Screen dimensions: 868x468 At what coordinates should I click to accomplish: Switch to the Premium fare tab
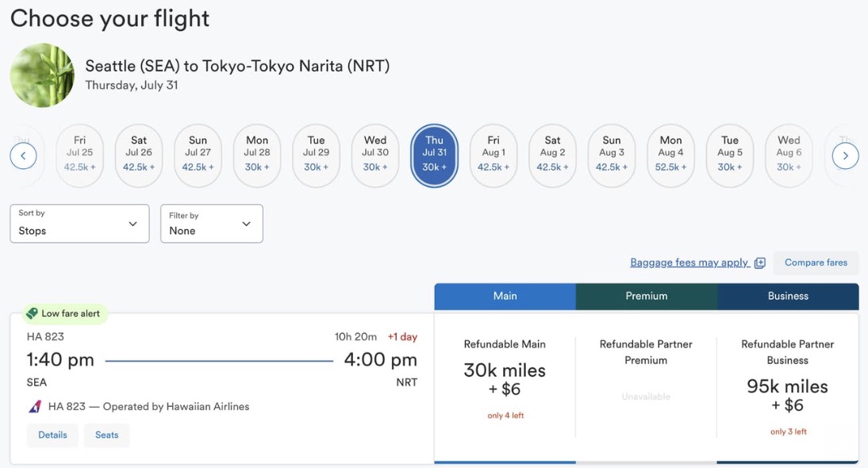tap(646, 296)
